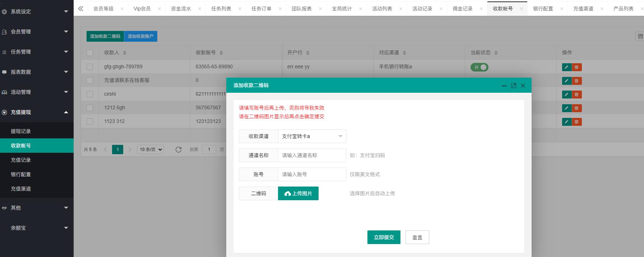Viewport: 644px width, 257px height.
Task: Open the 收款渠道 dropdown showing 支付宝转卡a
Action: tap(311, 136)
